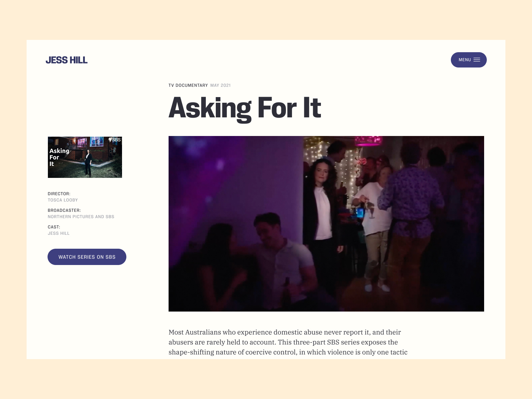532x399 pixels.
Task: Click the SBS logo on the poster
Action: 115,140
